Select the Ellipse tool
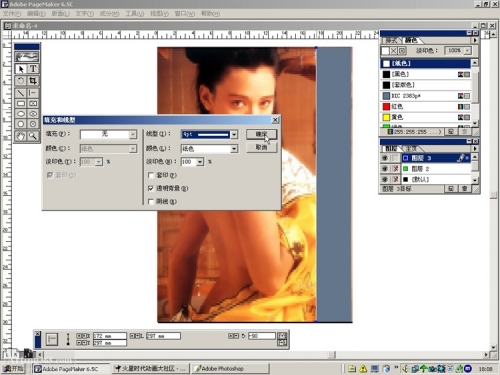 click(x=21, y=114)
